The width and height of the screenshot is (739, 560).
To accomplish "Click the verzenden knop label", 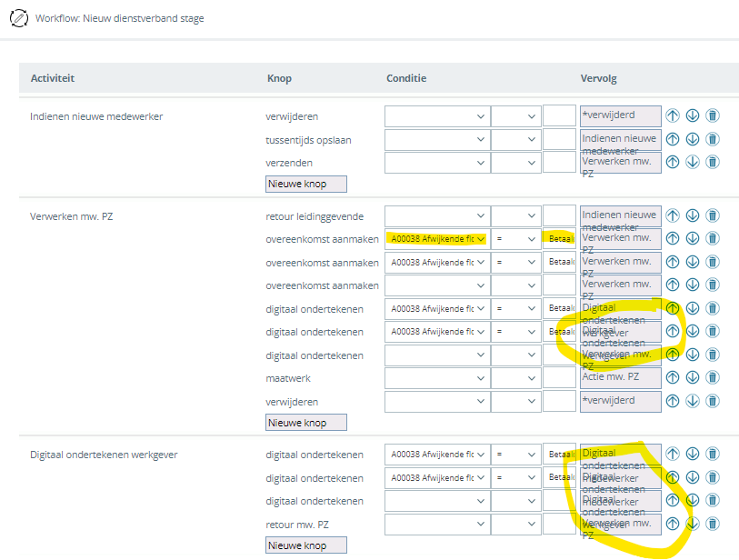I will (289, 163).
